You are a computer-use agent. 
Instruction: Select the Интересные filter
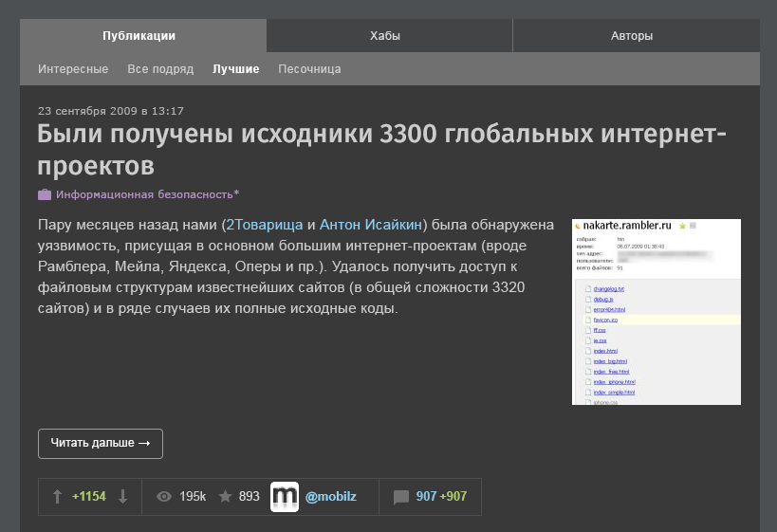(x=73, y=69)
